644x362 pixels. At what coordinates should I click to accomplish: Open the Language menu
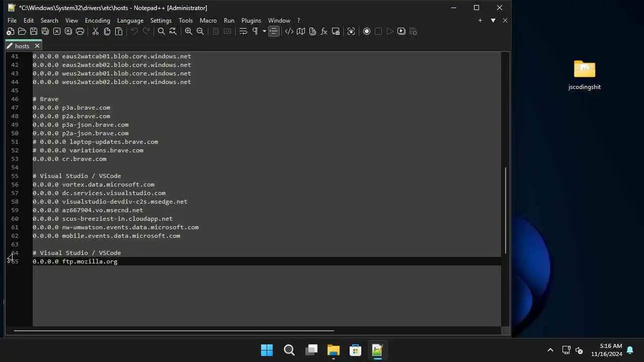pos(130,21)
